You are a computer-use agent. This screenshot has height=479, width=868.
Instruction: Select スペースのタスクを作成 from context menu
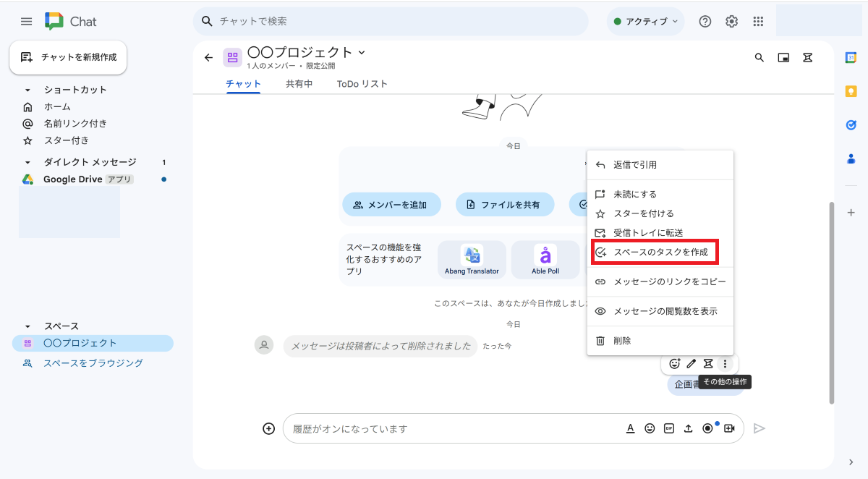click(655, 253)
